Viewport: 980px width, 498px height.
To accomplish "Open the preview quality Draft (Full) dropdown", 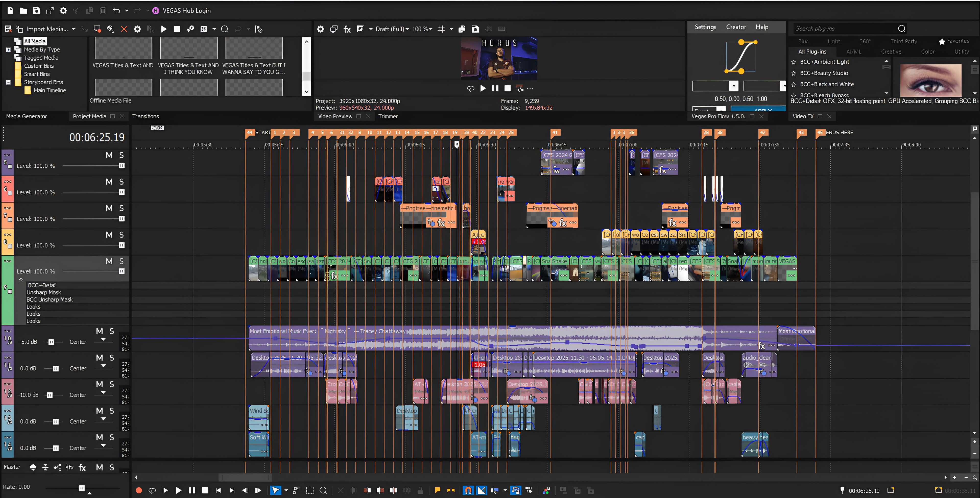I will 392,29.
